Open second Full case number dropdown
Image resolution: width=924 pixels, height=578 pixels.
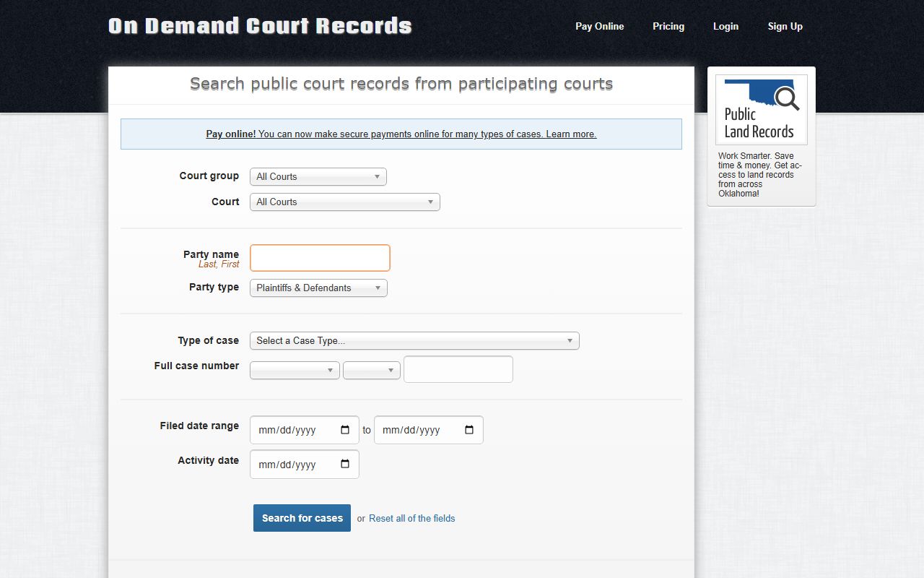coord(371,371)
